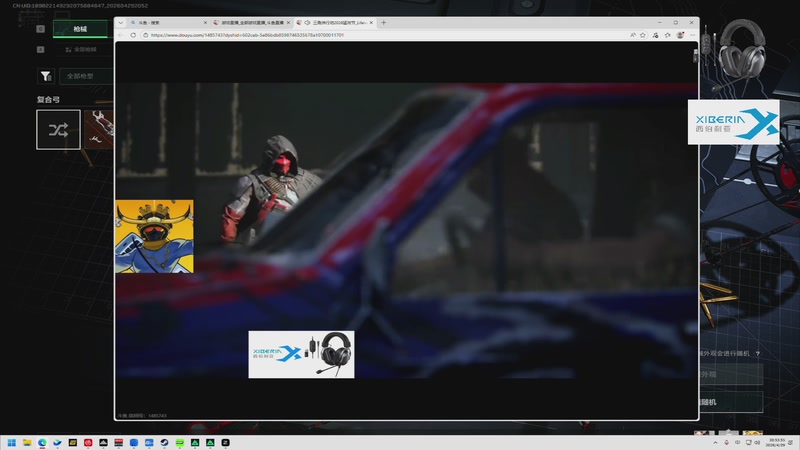The height and width of the screenshot is (450, 800).
Task: Expand hidden system tray icons chevron
Action: click(x=715, y=442)
